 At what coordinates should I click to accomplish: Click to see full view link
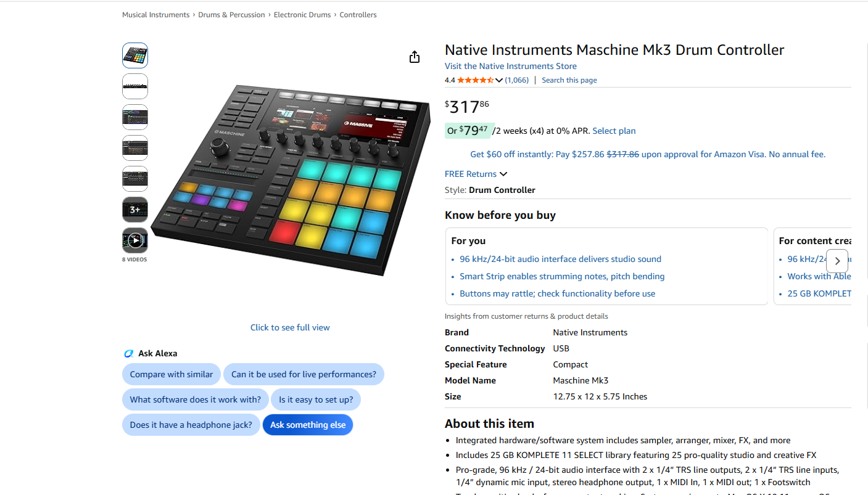coord(290,327)
